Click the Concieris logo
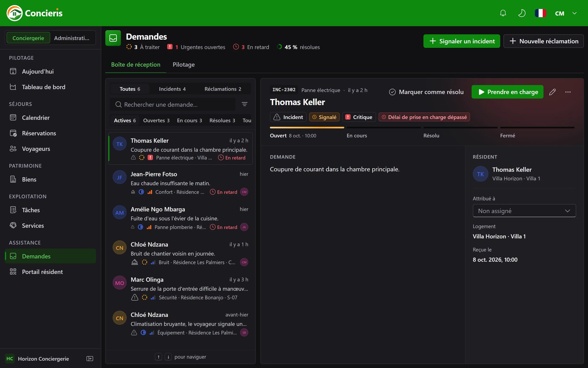Viewport: 588px width, 368px height. tap(35, 13)
